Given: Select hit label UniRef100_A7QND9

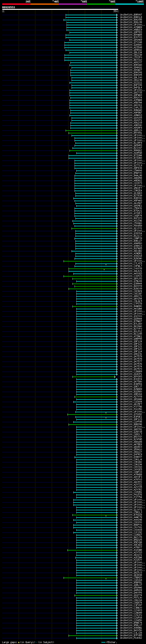Looking at the screenshot, I should (131, 27).
